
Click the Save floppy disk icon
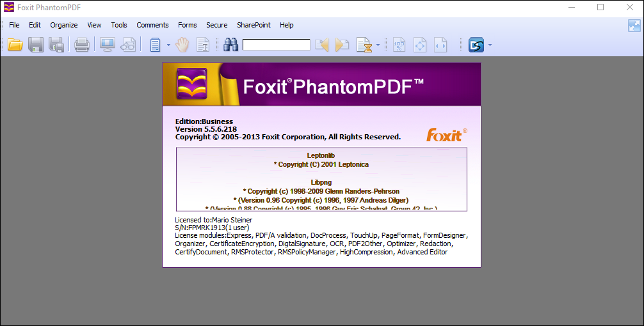(x=36, y=45)
